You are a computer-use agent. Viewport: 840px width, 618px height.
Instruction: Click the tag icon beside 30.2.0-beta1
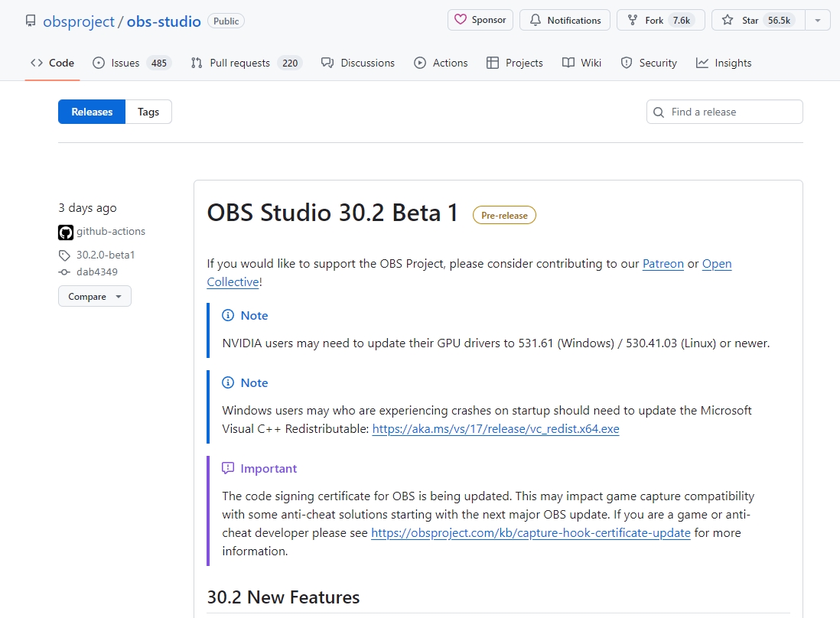pos(64,255)
